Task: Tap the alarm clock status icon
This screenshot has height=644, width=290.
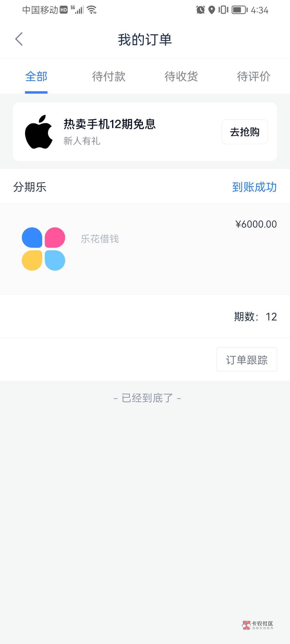Action: (x=200, y=10)
